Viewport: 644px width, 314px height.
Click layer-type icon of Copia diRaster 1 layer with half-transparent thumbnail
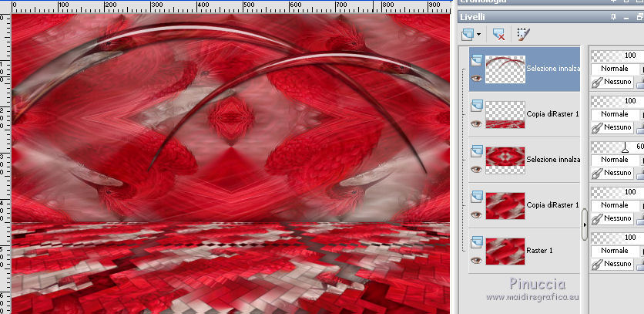coord(476,106)
